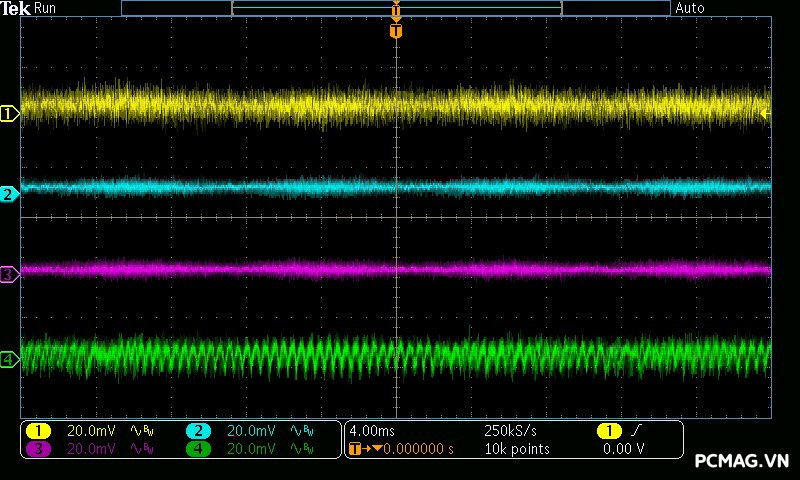Click the yellow trigger level arrow on right edge
Image resolution: width=800 pixels, height=480 pixels.
[x=765, y=114]
